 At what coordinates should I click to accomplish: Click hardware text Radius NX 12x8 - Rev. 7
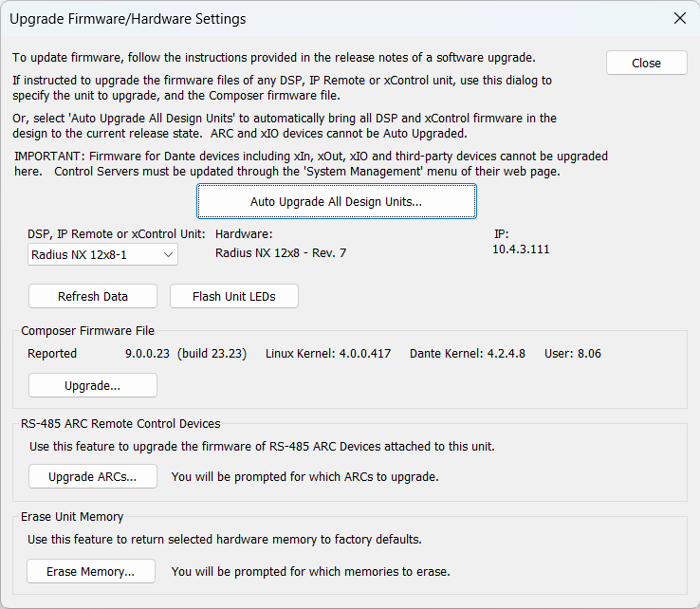tap(281, 253)
